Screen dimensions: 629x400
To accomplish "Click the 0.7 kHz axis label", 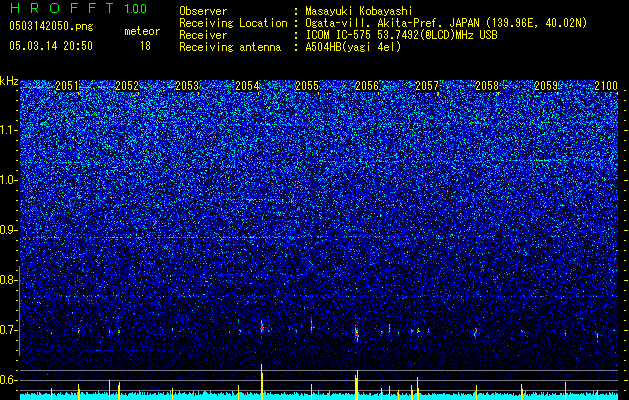I will [9, 330].
